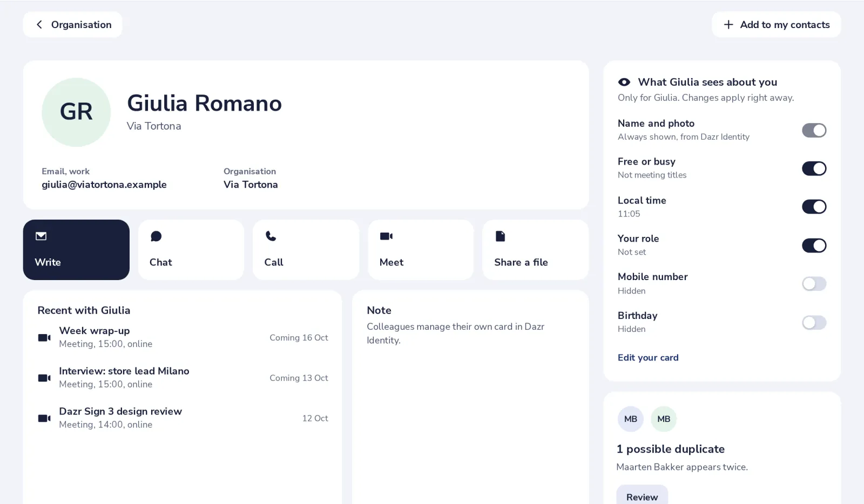
Task: Toggle Your role visibility switch
Action: [x=814, y=246]
